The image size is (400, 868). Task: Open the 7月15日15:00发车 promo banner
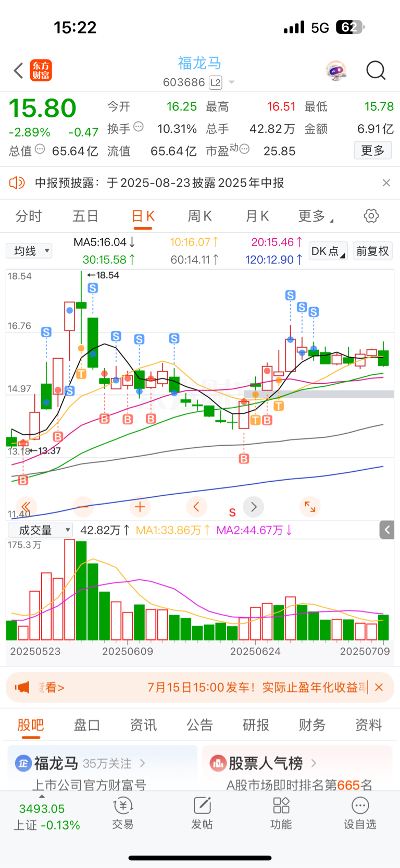255,687
